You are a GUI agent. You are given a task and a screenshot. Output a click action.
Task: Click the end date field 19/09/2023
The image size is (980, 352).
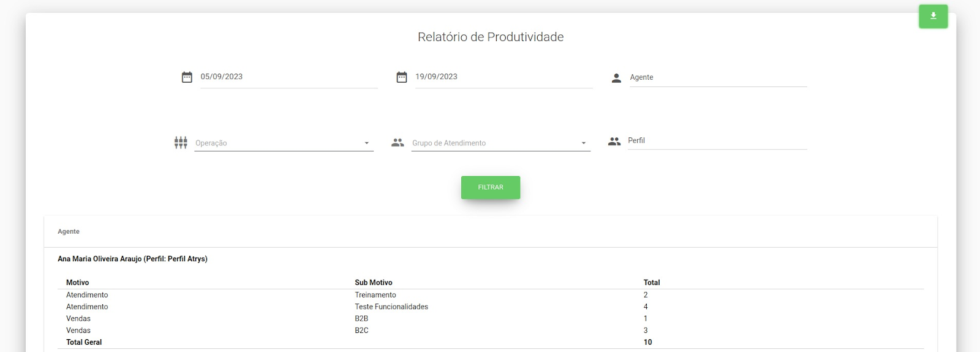tap(503, 77)
